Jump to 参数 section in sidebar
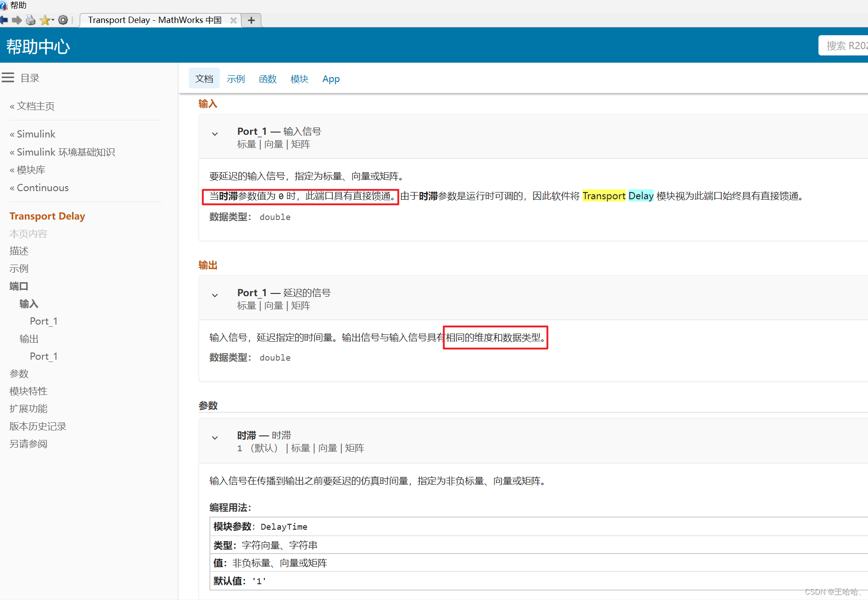Viewport: 868px width, 600px height. click(x=19, y=373)
